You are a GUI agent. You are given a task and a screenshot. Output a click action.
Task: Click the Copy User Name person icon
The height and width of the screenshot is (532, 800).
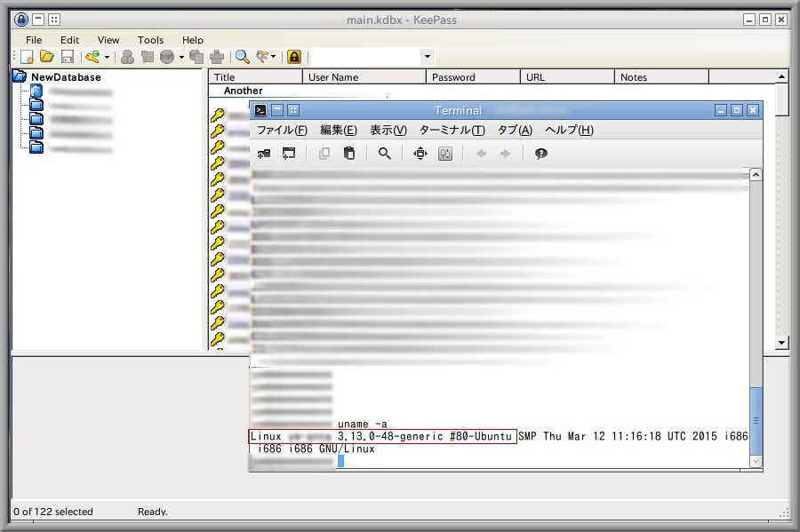pyautogui.click(x=127, y=57)
